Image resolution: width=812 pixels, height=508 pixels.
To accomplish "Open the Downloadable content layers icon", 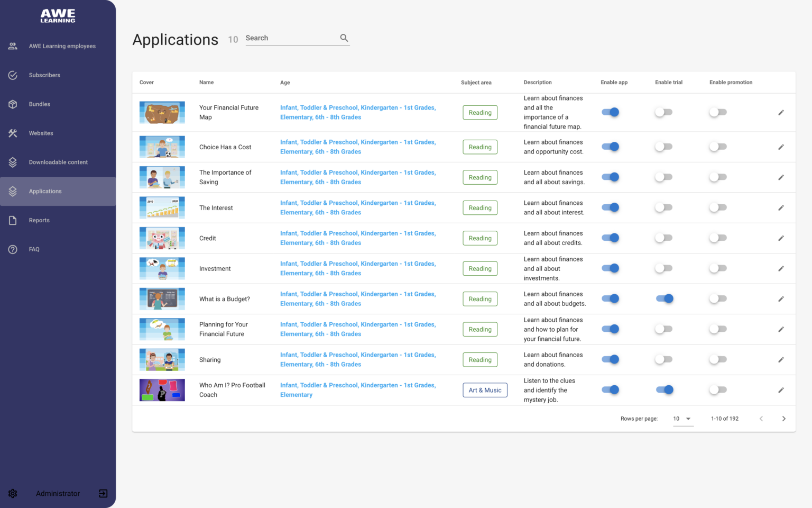I will coord(13,162).
